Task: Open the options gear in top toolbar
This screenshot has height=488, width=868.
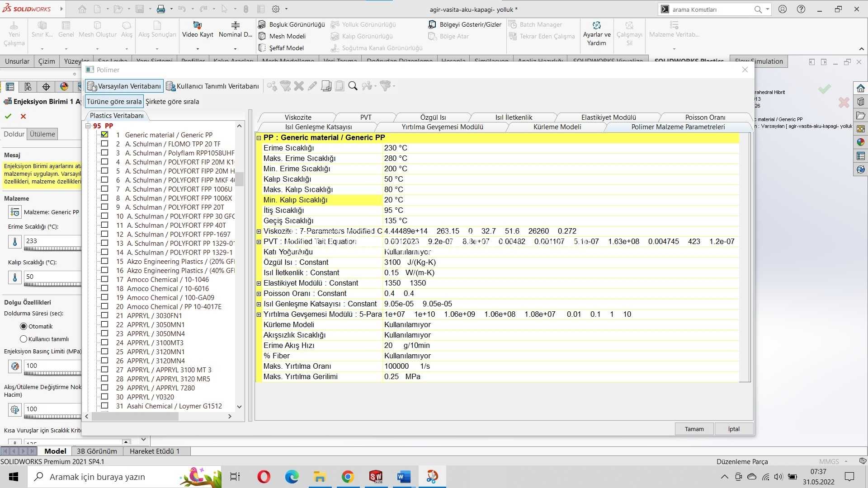Action: point(276,9)
